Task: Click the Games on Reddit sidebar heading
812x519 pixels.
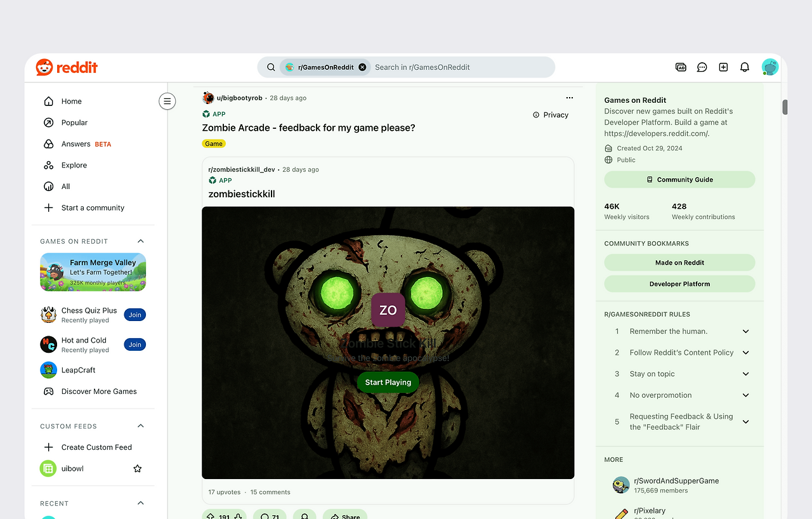Action: click(x=635, y=100)
